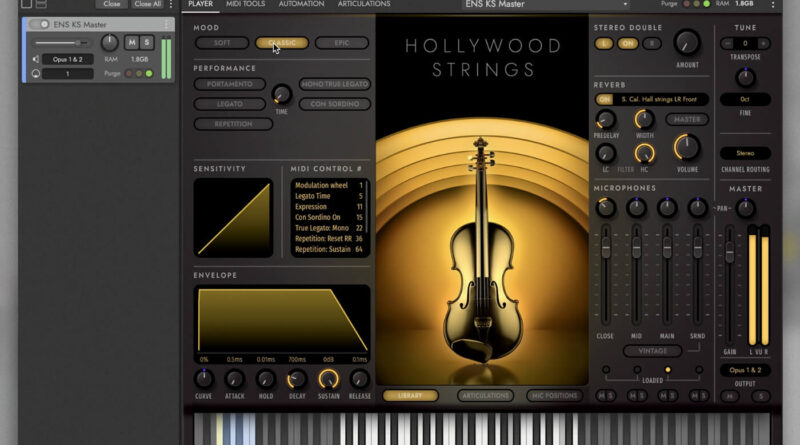The width and height of the screenshot is (800, 445).
Task: Select the Soft mood
Action: [x=222, y=43]
